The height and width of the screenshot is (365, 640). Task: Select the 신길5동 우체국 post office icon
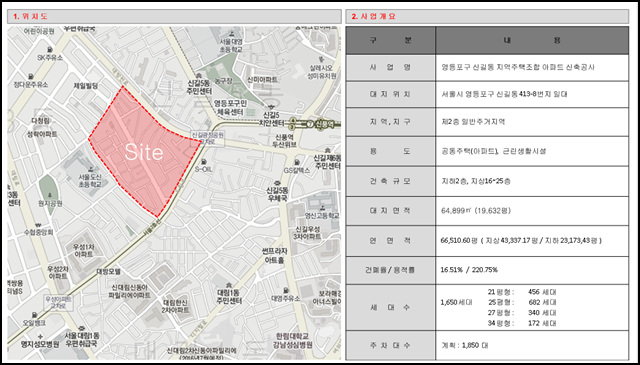277,182
